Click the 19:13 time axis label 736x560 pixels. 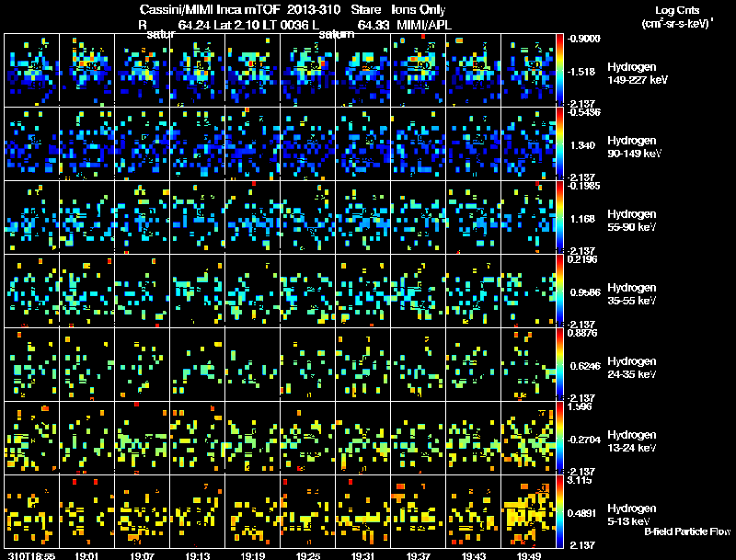pyautogui.click(x=198, y=555)
